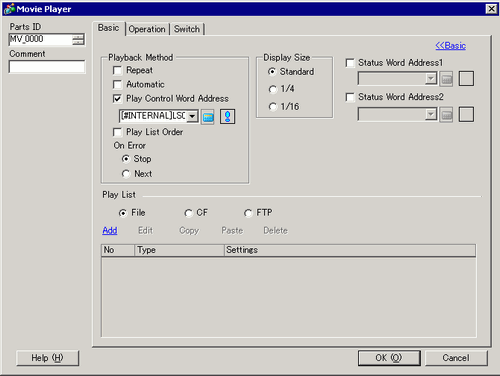This screenshot has width=500, height=376.
Task: Check Status Word Address1
Action: pyautogui.click(x=350, y=63)
